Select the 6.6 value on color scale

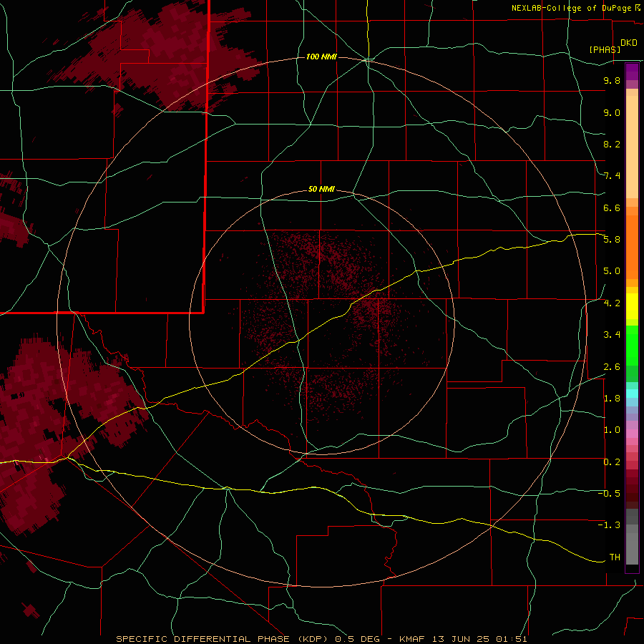(x=612, y=208)
